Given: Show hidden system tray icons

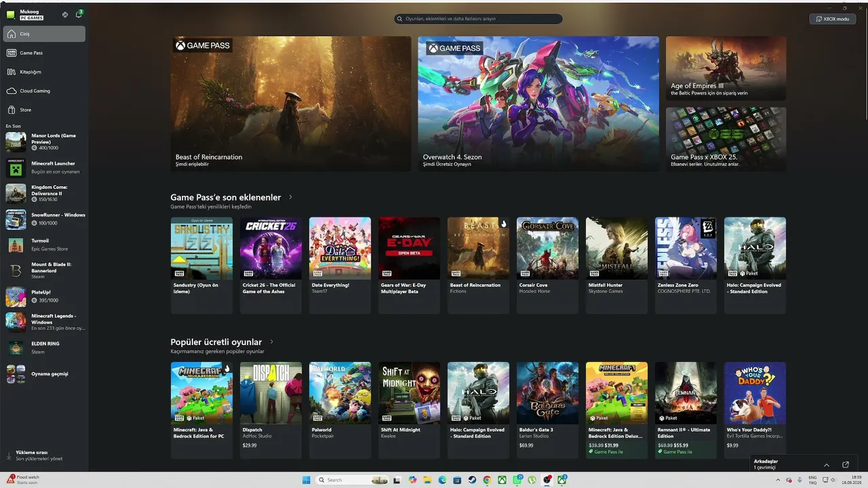Looking at the screenshot, I should [778, 480].
